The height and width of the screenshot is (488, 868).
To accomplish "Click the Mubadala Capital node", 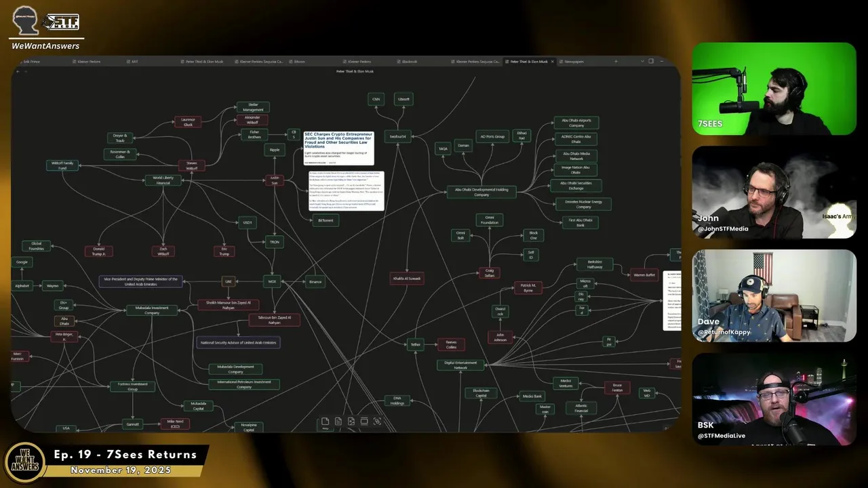I will tap(199, 405).
